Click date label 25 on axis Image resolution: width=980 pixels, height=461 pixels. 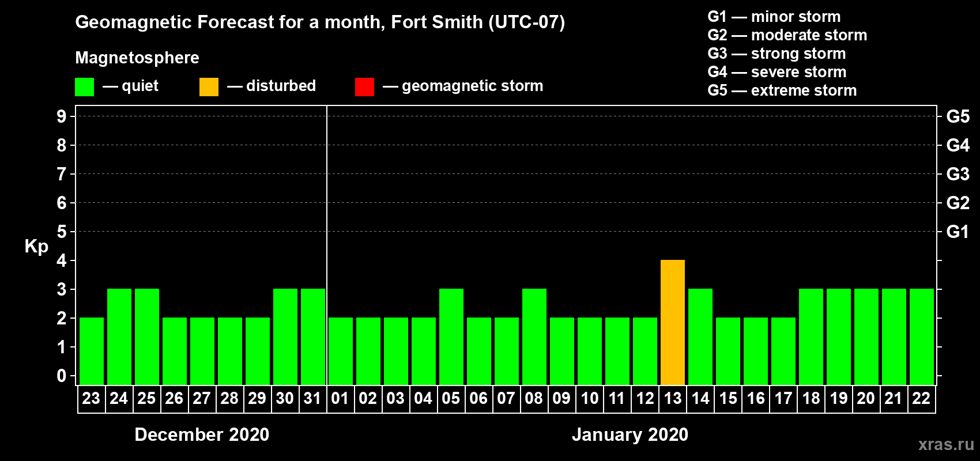(146, 398)
